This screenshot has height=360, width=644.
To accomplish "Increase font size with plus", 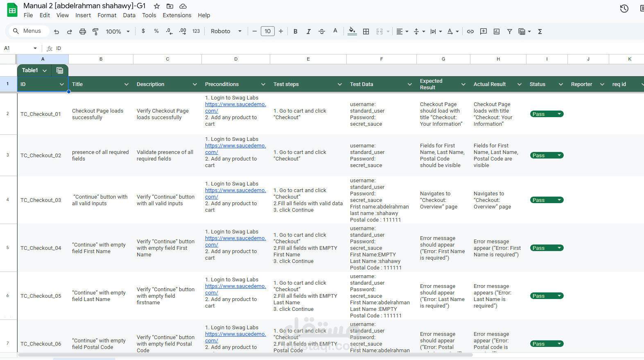I will click(281, 31).
